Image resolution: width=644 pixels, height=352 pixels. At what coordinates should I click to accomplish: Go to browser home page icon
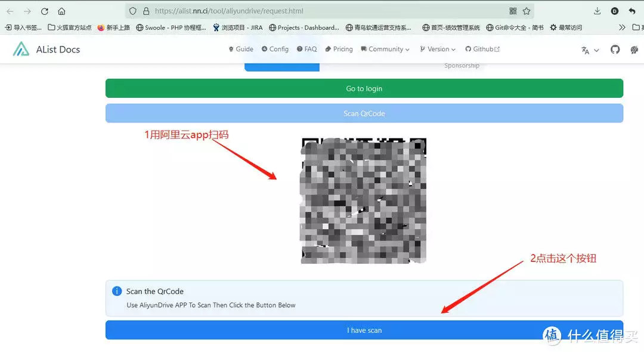[x=61, y=11]
